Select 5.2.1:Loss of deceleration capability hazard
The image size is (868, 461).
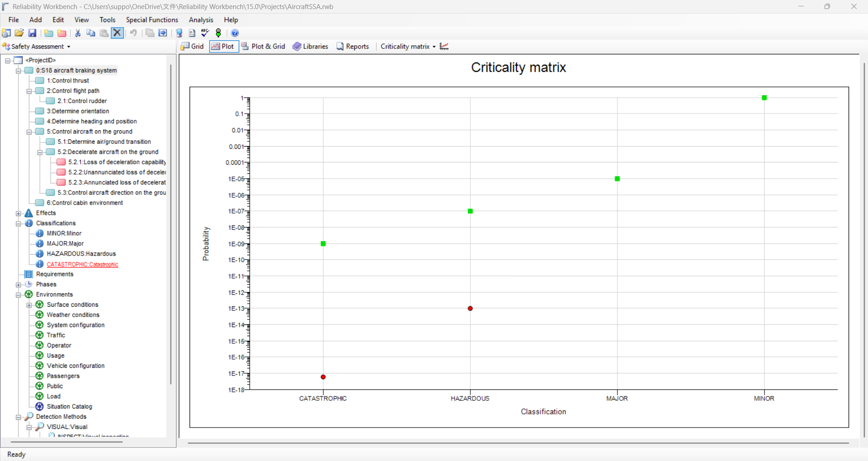[117, 162]
